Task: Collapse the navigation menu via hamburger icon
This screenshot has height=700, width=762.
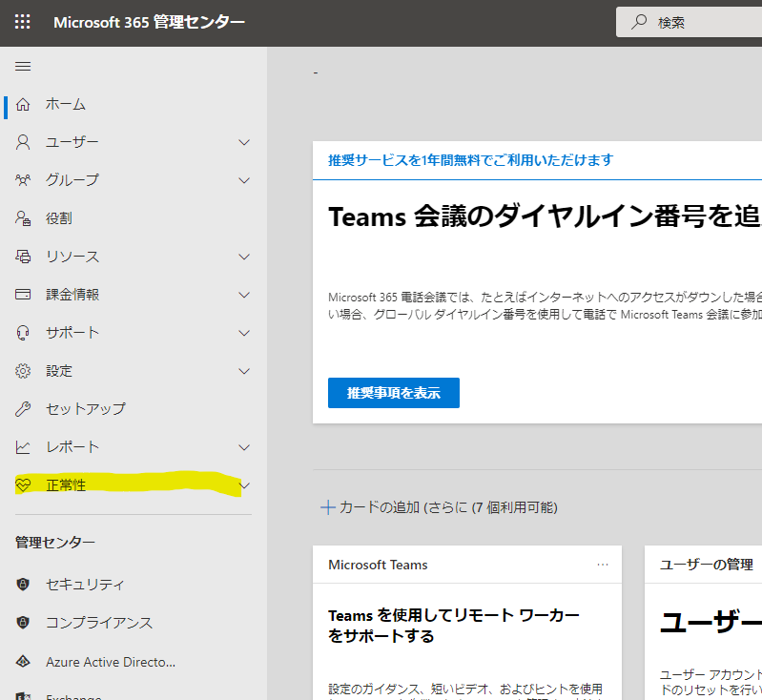Action: point(23,66)
